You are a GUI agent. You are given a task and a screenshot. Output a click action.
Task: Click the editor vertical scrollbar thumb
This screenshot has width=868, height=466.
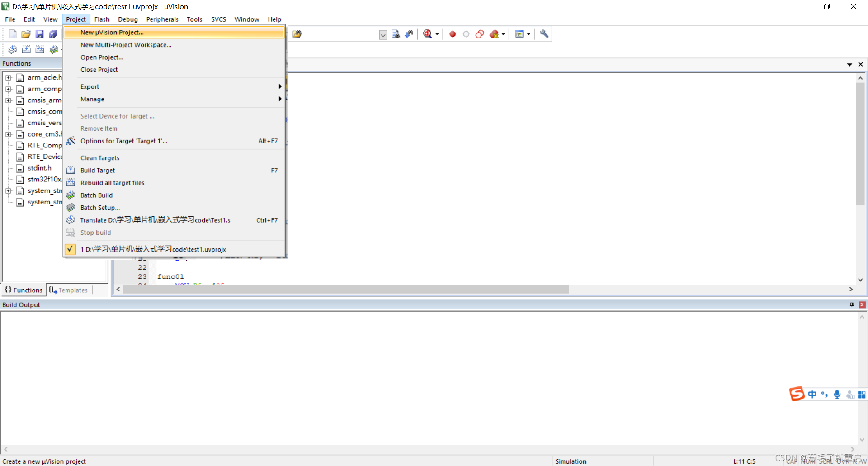click(860, 144)
